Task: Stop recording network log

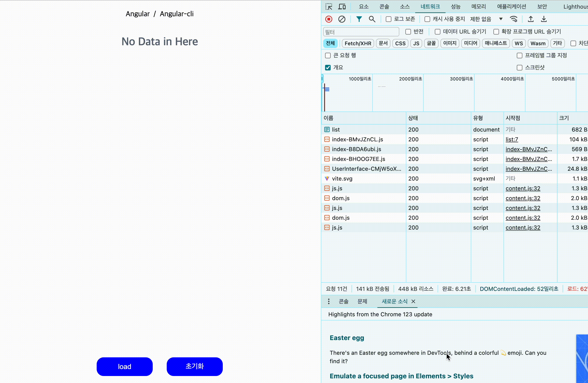Action: pyautogui.click(x=329, y=19)
